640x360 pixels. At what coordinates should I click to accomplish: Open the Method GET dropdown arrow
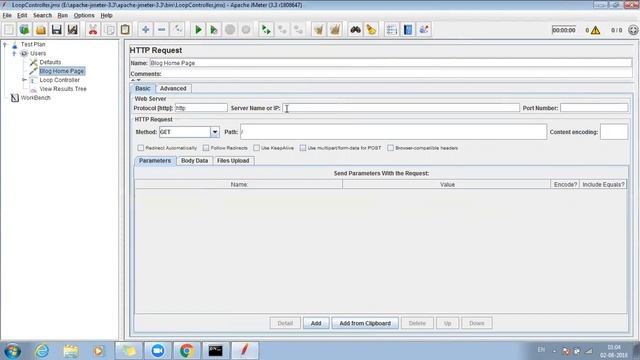click(215, 132)
